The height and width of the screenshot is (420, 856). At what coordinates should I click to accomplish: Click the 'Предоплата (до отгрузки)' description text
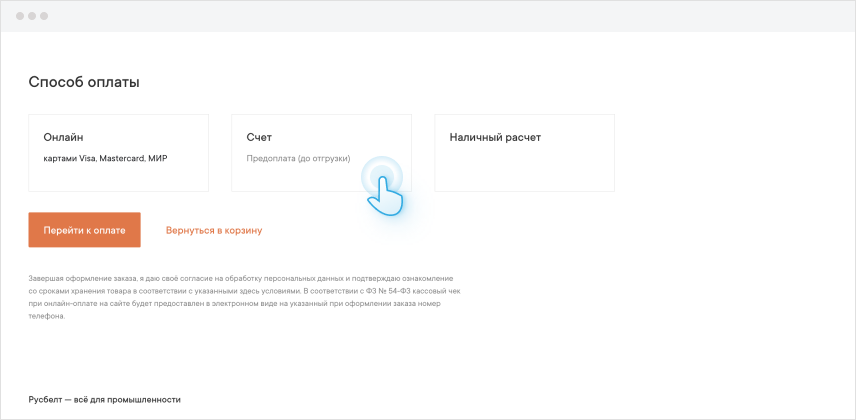pyautogui.click(x=298, y=158)
